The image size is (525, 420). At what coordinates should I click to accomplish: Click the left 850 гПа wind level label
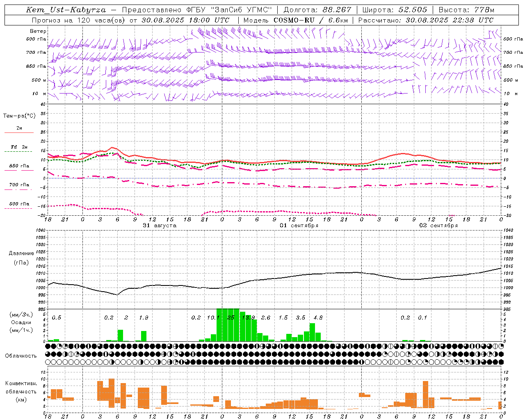point(36,66)
